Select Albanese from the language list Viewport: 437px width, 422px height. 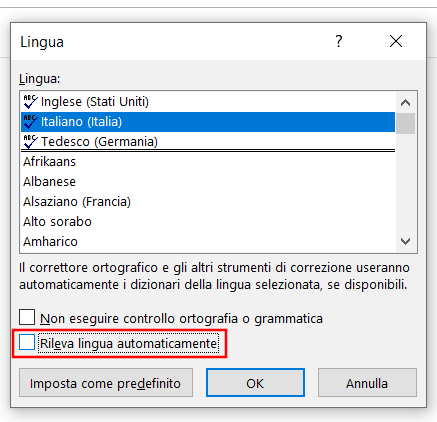[x=208, y=182]
